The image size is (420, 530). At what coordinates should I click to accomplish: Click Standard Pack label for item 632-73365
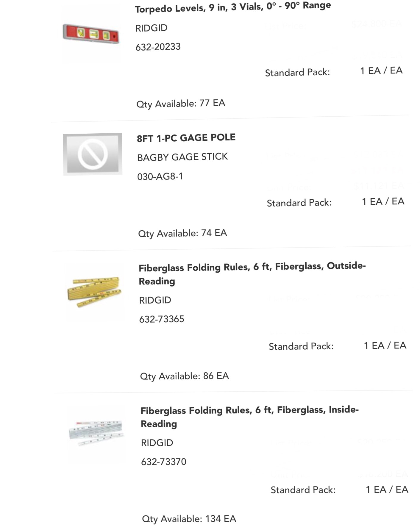pos(301,346)
